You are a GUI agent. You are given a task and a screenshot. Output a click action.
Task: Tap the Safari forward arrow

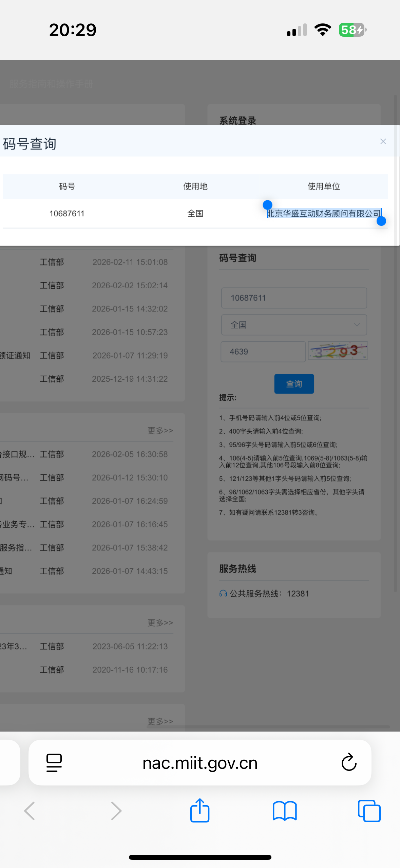pyautogui.click(x=116, y=811)
